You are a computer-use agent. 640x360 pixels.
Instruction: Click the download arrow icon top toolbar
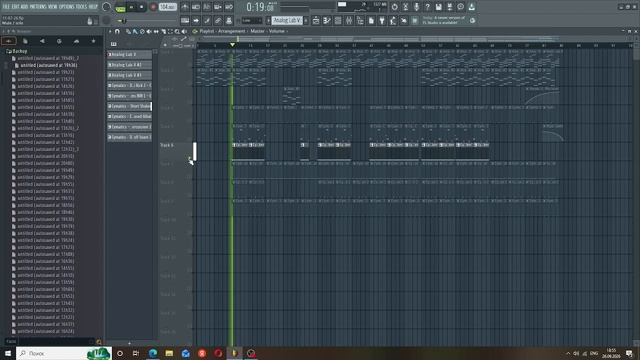pos(471,7)
